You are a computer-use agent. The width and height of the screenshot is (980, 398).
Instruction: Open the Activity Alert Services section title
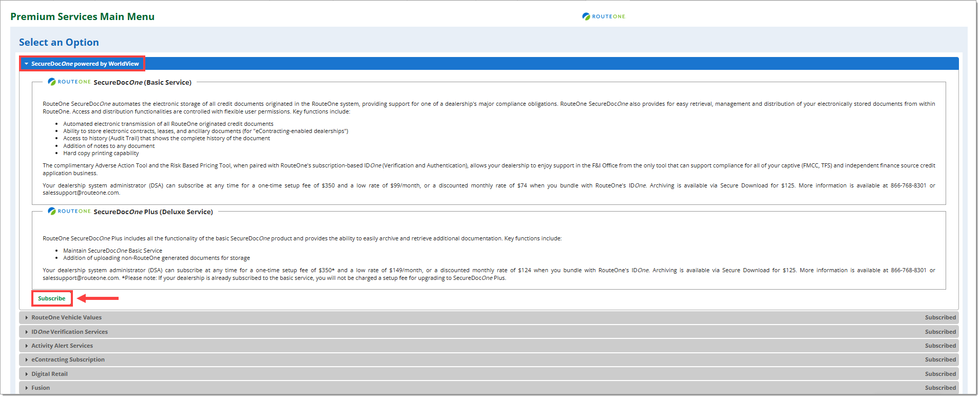[x=62, y=346]
